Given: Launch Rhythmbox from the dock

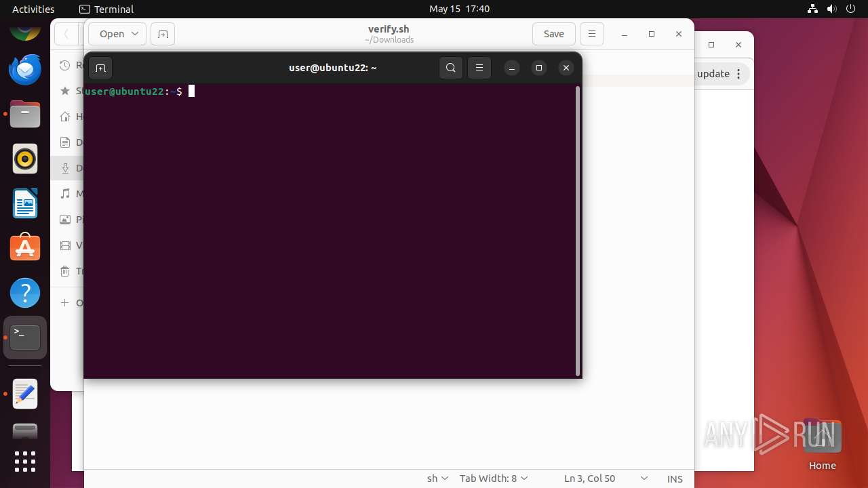Looking at the screenshot, I should 25,159.
